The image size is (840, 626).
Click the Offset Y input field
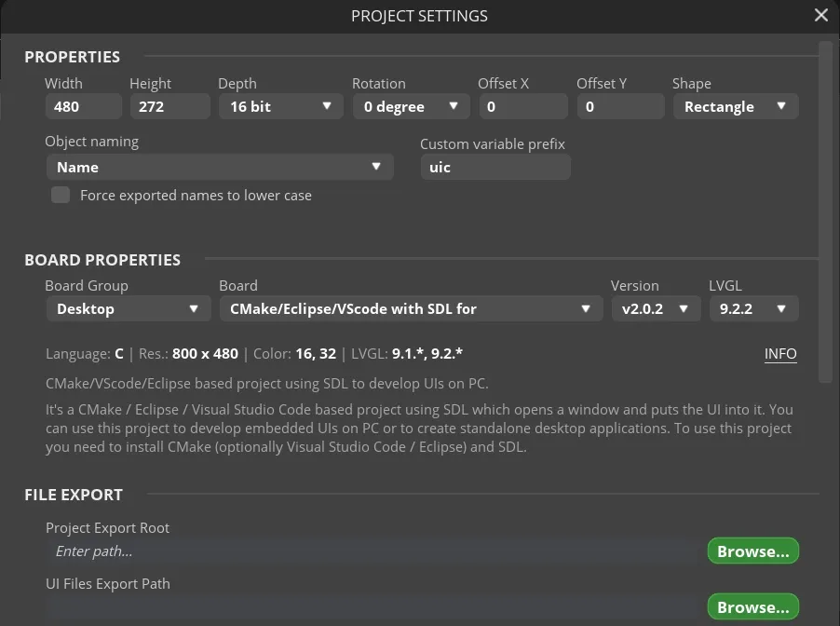pos(621,106)
